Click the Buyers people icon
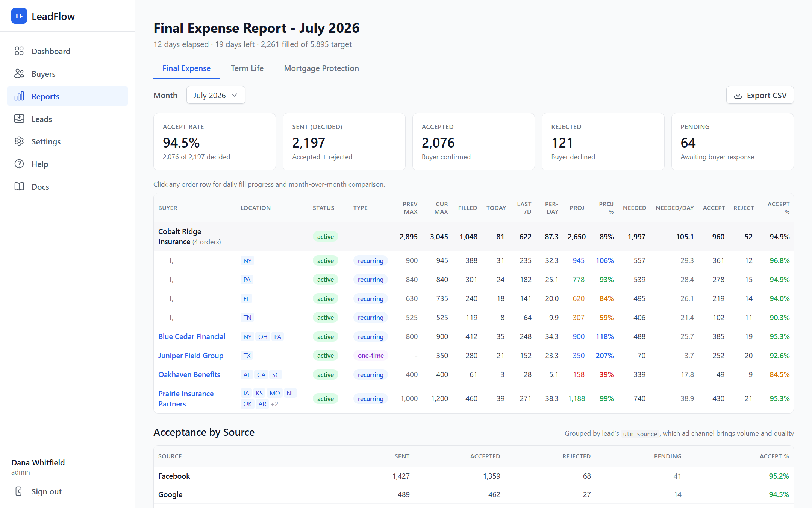Screen dimensions: 812x508 point(19,73)
